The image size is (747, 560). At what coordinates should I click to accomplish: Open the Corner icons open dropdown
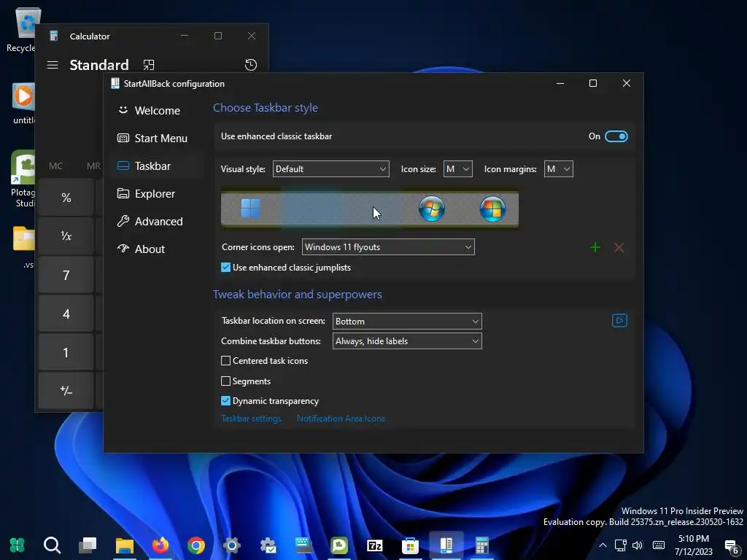[x=388, y=247]
